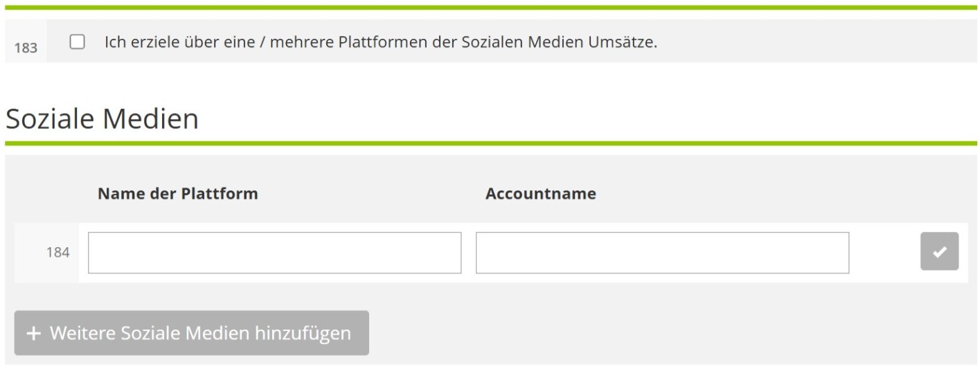
Task: Click the plus icon before Weitere Soziale Medien
Action: pos(33,334)
